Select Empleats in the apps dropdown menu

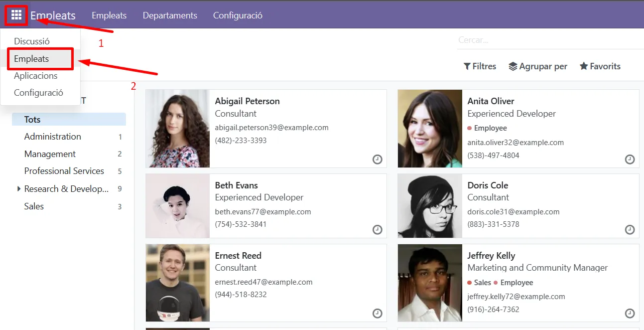[x=31, y=59]
